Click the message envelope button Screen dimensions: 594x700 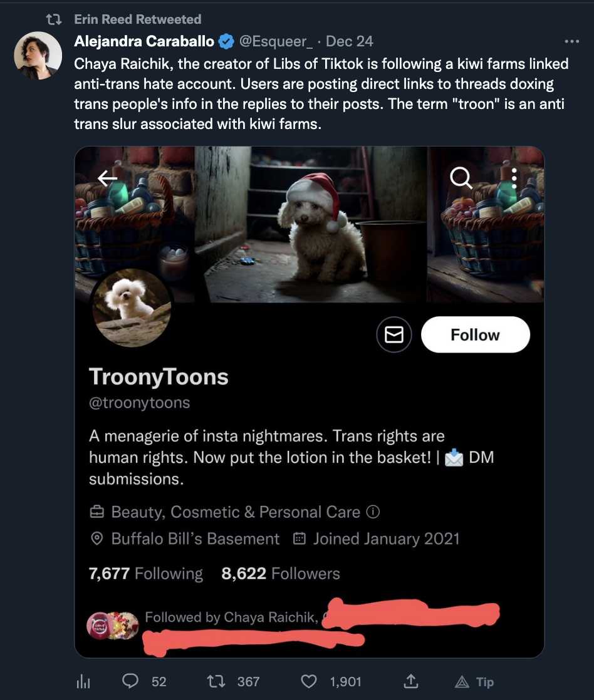[393, 335]
